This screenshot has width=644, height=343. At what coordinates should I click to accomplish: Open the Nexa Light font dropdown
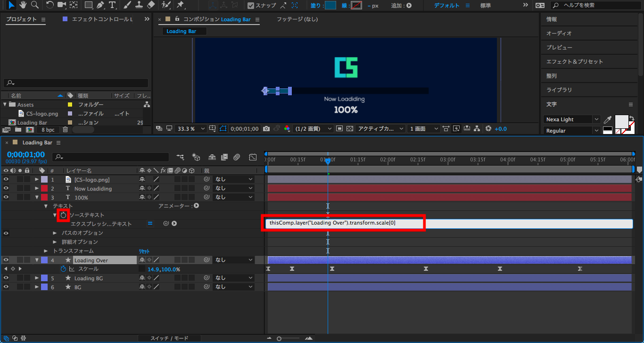572,120
